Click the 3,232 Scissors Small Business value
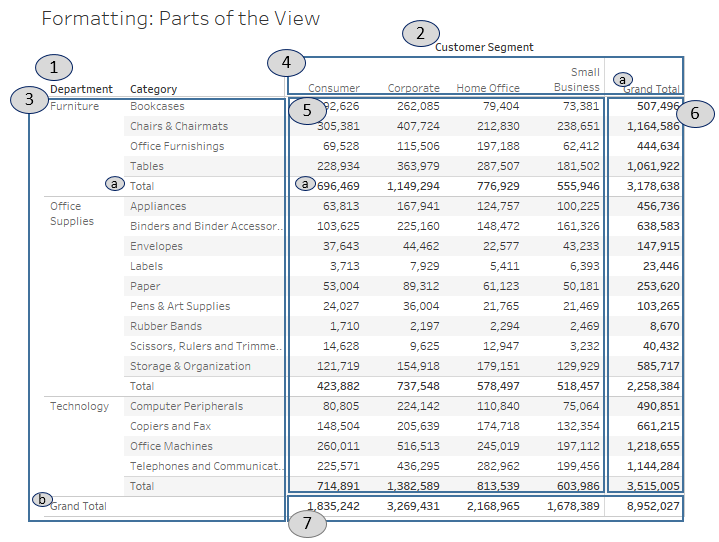Viewport: 719px width, 542px height. (584, 346)
